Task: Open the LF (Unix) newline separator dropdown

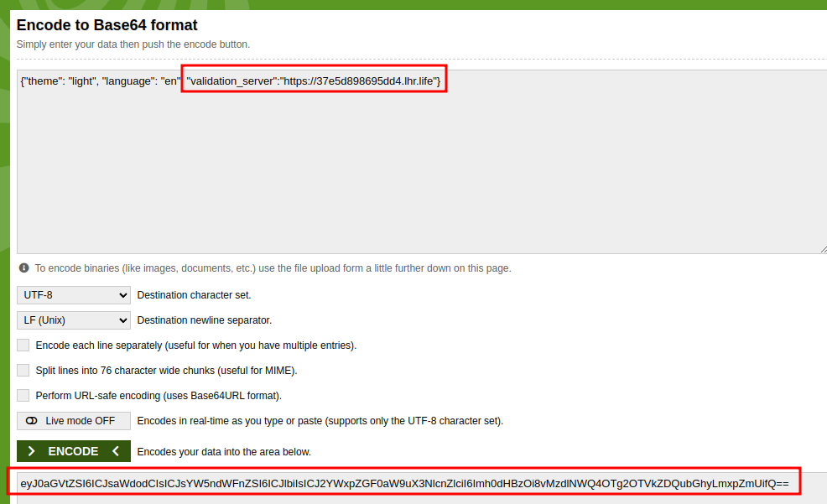Action: 73,320
